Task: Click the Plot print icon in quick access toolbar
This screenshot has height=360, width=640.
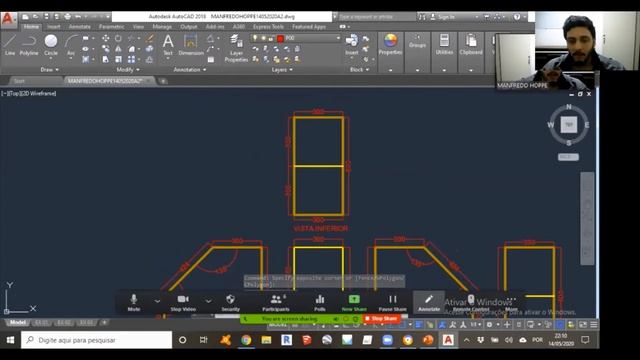Action: [x=67, y=17]
